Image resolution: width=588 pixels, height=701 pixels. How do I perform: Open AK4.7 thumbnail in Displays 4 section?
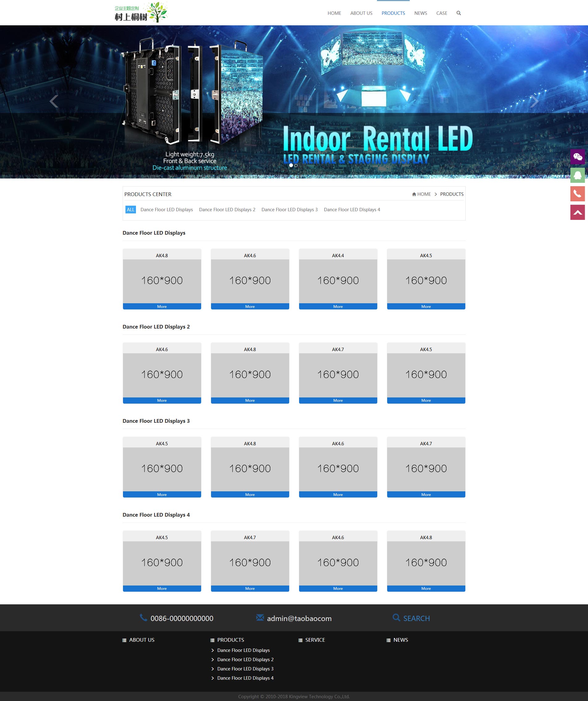click(250, 564)
